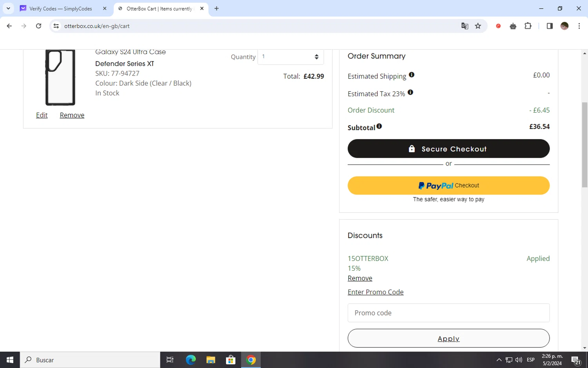Click the Order Discount - £6.45 value

[x=539, y=110]
